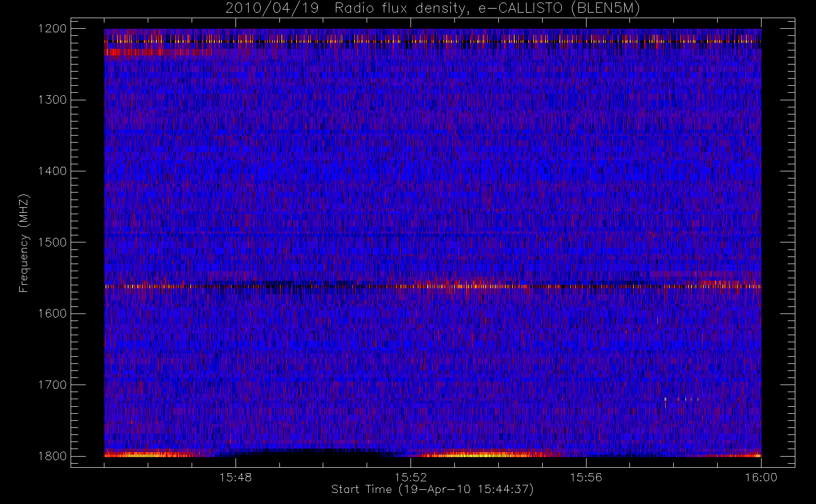Click the 1500 frequency tick label
This screenshot has height=504, width=816.
[52, 242]
